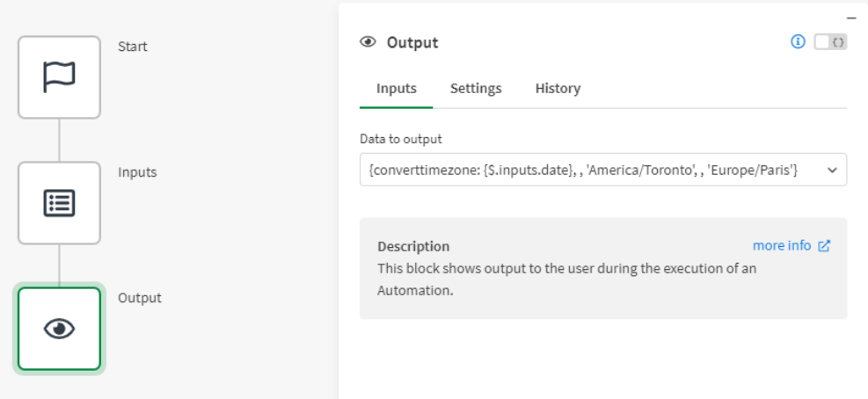Click into the converttimezone formula field
Screen dimensions: 868x399
tap(584, 170)
